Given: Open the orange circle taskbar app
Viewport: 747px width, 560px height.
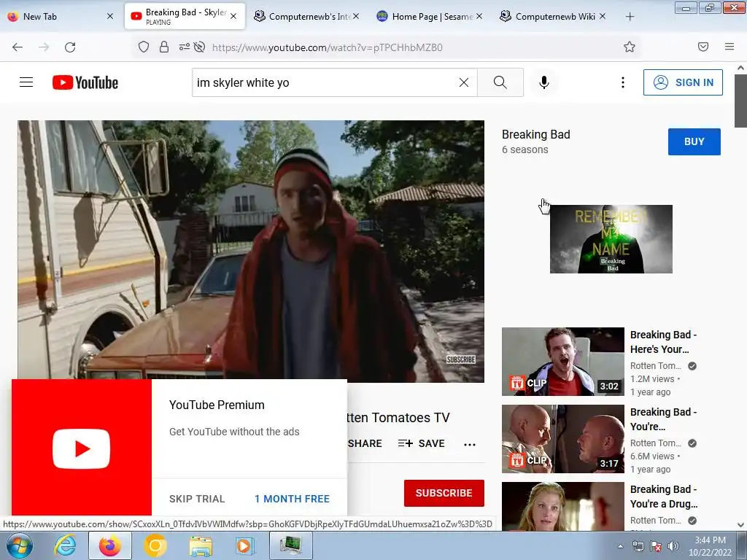Looking at the screenshot, I should [155, 545].
